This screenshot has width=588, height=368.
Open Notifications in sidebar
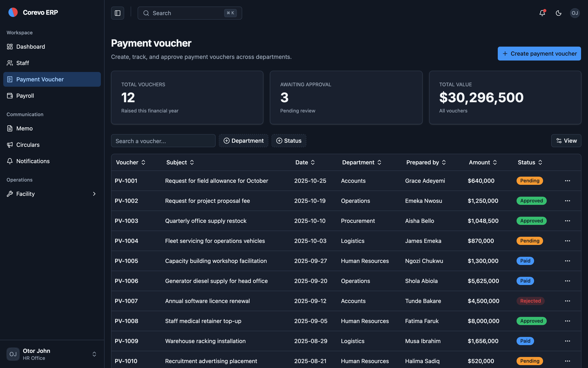pos(52,161)
